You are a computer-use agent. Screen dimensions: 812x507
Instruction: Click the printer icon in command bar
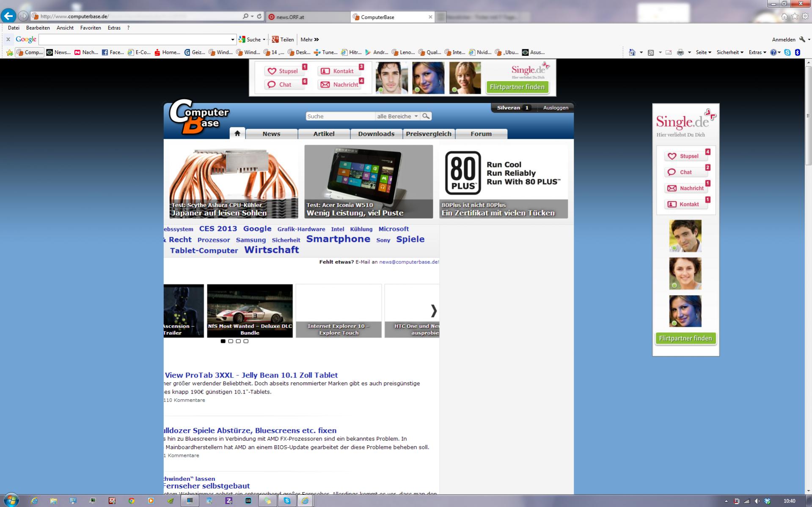pyautogui.click(x=680, y=52)
